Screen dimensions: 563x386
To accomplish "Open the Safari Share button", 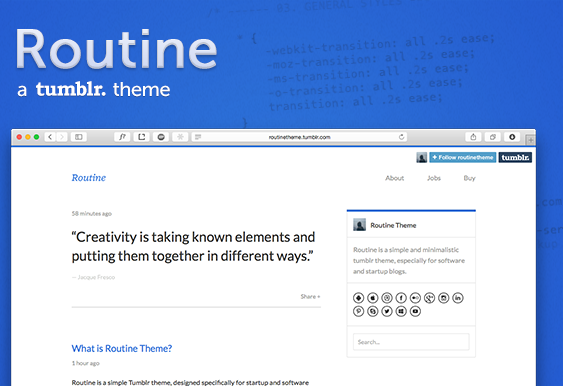I will pyautogui.click(x=473, y=137).
